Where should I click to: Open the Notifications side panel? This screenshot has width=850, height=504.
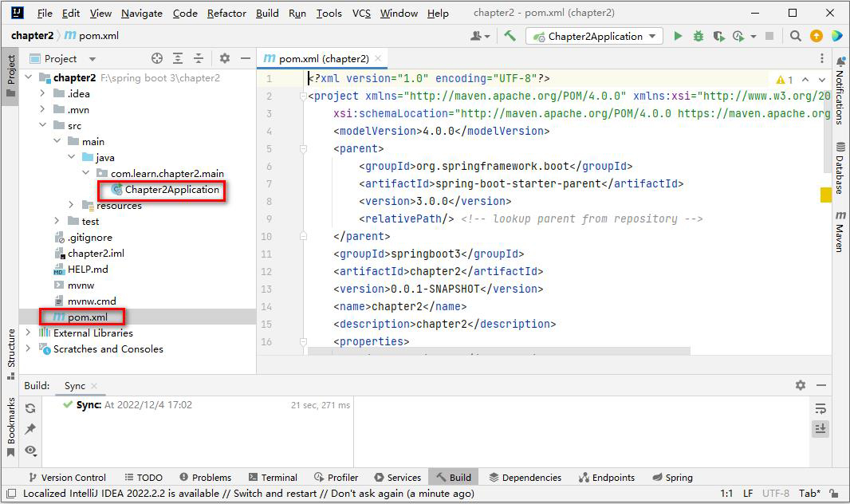(840, 89)
